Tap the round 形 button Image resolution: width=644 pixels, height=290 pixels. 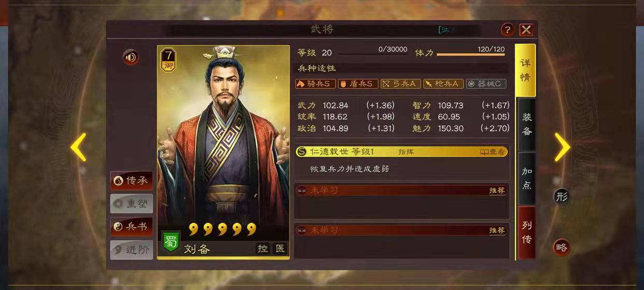click(562, 196)
